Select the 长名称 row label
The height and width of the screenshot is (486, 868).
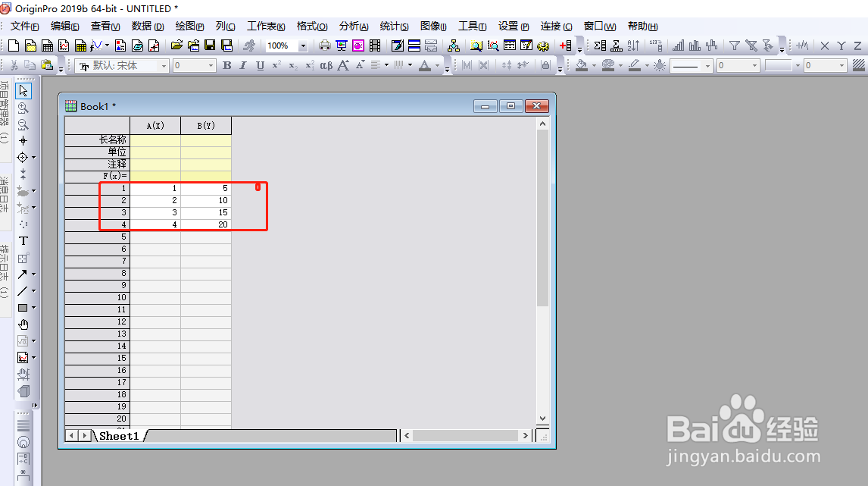98,140
